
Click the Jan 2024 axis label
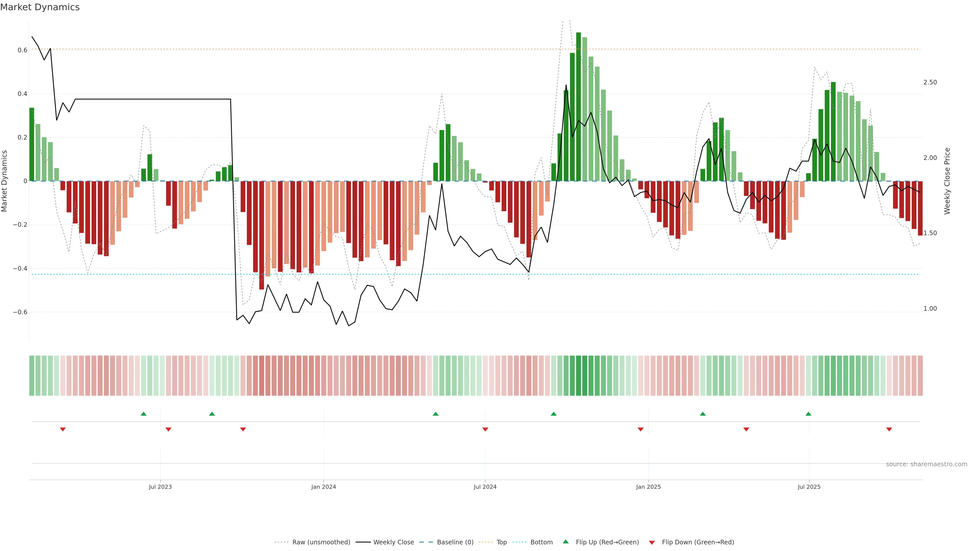(323, 487)
